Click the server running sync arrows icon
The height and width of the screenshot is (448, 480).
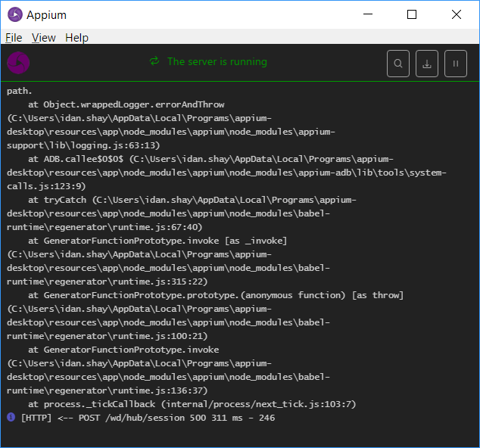click(x=154, y=61)
